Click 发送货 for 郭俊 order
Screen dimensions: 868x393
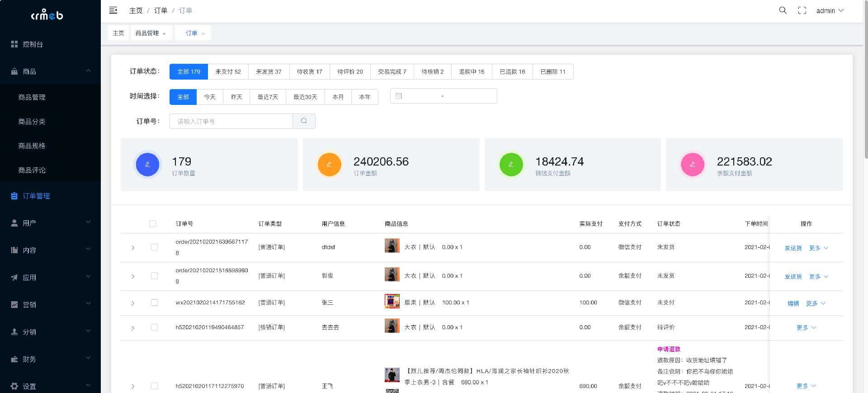click(793, 276)
